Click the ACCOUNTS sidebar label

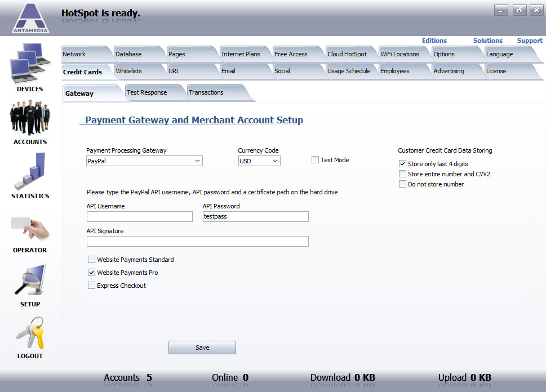point(30,142)
